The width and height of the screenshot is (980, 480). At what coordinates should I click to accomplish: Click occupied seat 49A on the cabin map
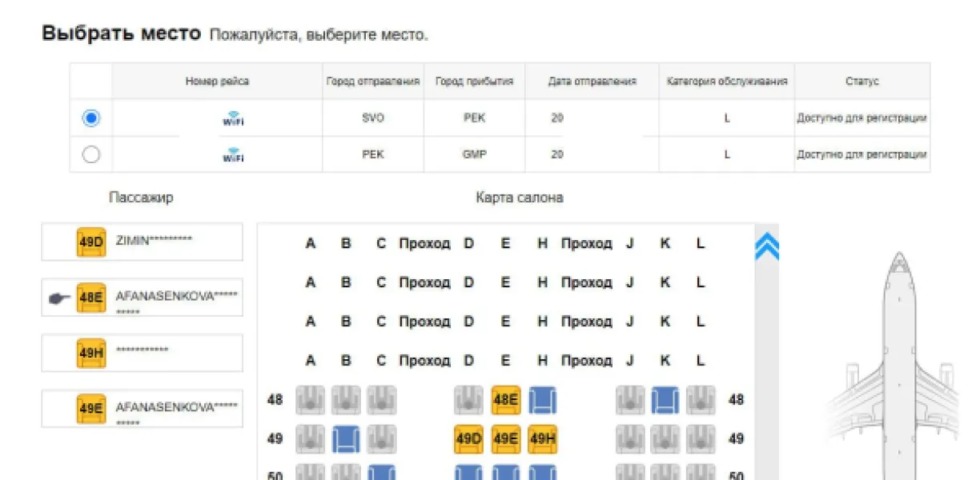click(310, 438)
